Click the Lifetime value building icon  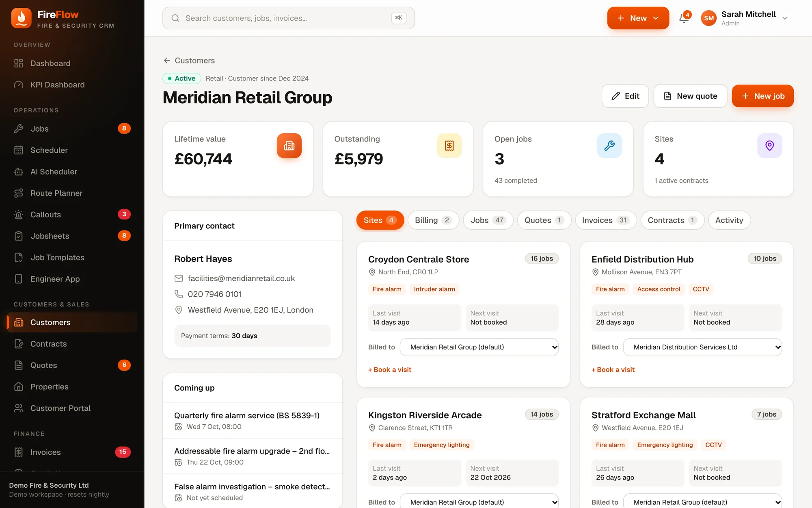coord(289,145)
